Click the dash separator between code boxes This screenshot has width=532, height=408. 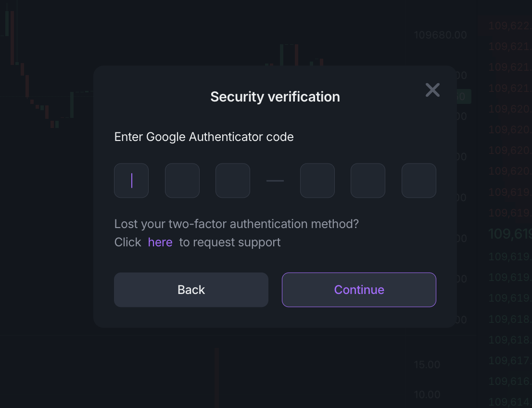(275, 181)
